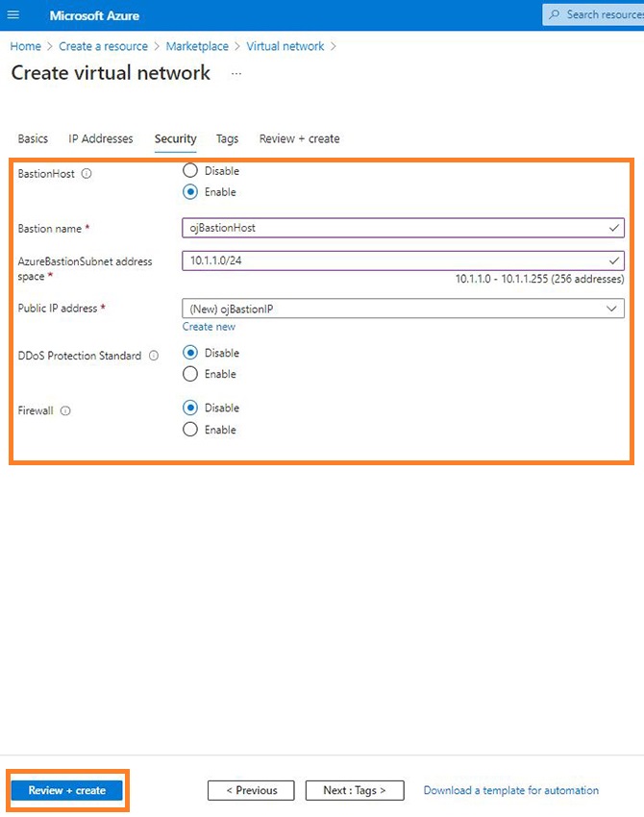Select Firewall Enable radio button
Image resolution: width=644 pixels, height=817 pixels.
coord(190,430)
